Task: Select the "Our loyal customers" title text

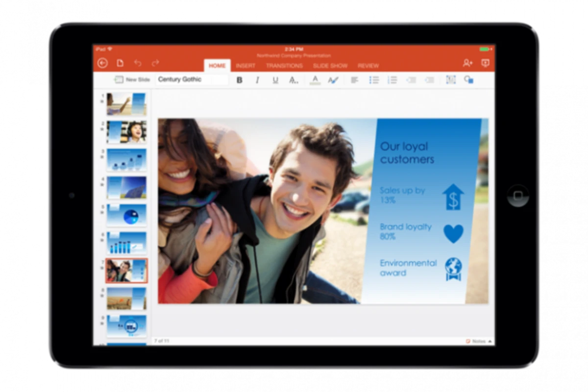Action: pyautogui.click(x=407, y=153)
